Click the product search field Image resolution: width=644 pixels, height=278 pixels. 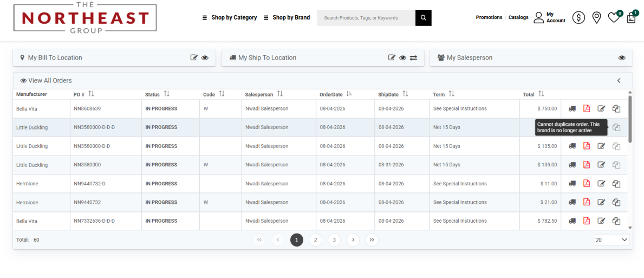[366, 18]
